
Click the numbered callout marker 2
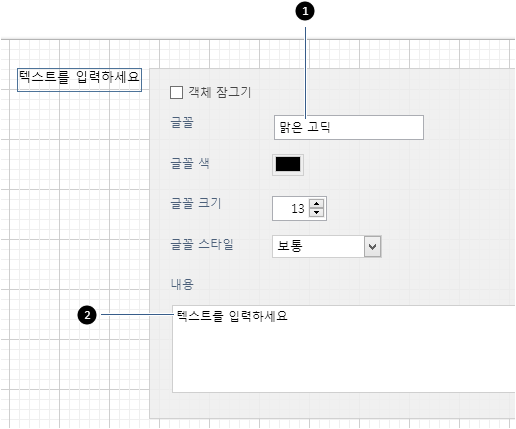pyautogui.click(x=87, y=315)
